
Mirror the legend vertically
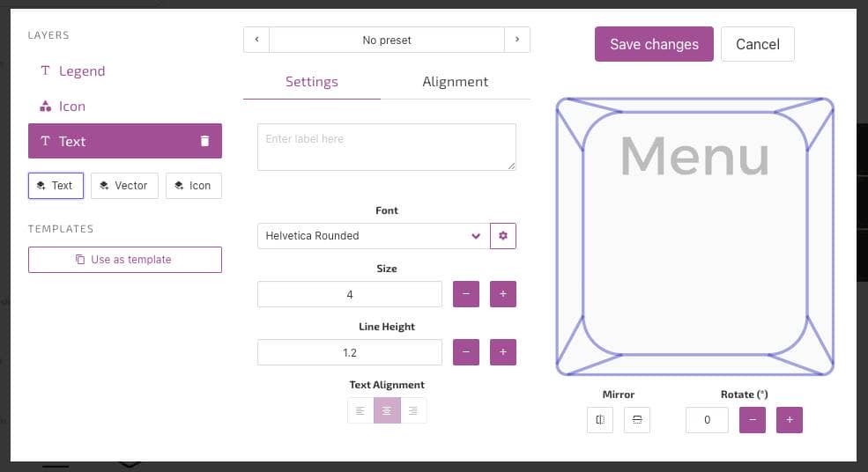[637, 420]
